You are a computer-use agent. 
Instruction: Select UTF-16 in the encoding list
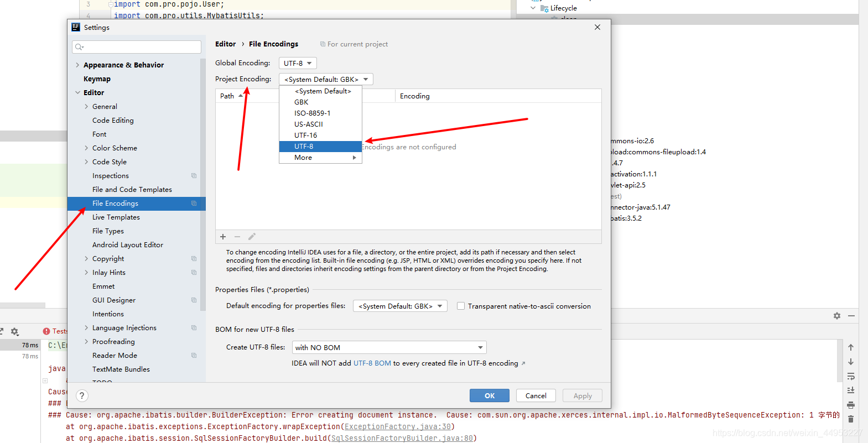click(321, 135)
